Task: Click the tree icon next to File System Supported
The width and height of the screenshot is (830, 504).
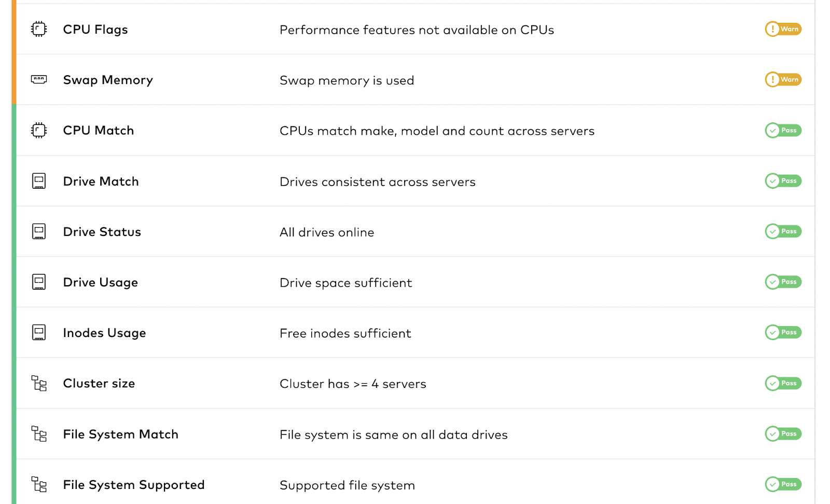Action: 39,484
